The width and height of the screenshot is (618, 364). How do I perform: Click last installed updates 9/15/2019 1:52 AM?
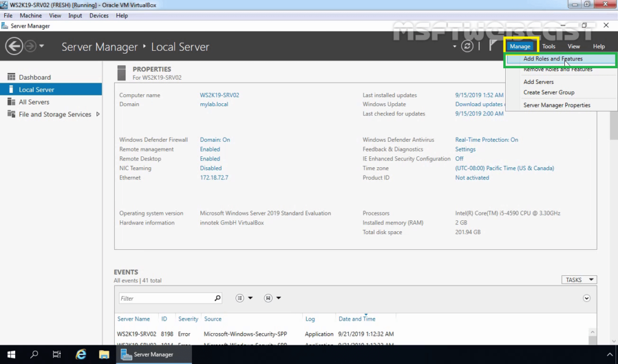[x=479, y=95]
